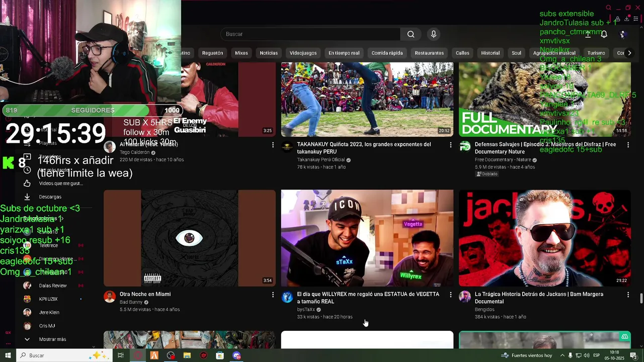The width and height of the screenshot is (644, 362).
Task: Open Takanakuy Perú Oficial channel avatar
Action: (x=287, y=147)
